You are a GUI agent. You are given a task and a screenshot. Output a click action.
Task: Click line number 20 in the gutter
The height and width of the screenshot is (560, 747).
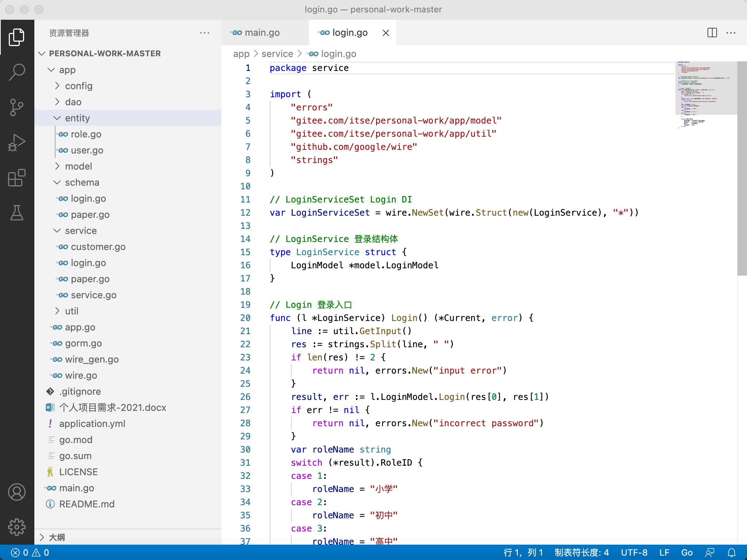tap(245, 318)
